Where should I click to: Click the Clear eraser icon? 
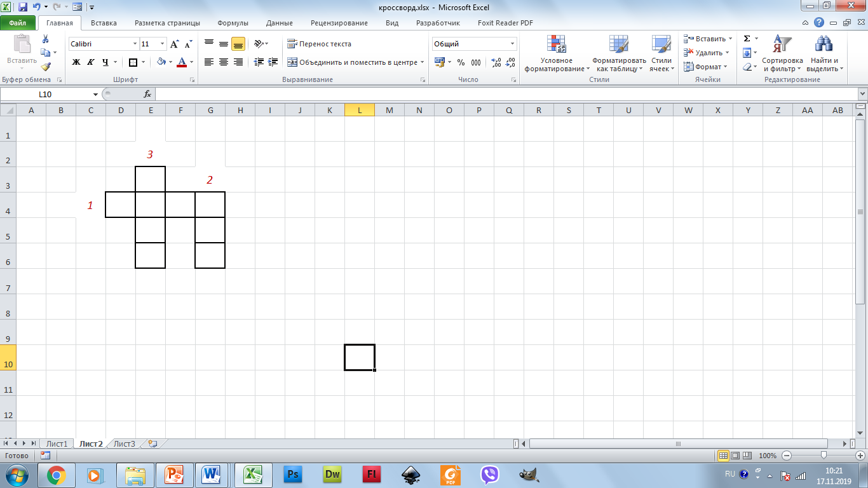click(x=747, y=67)
